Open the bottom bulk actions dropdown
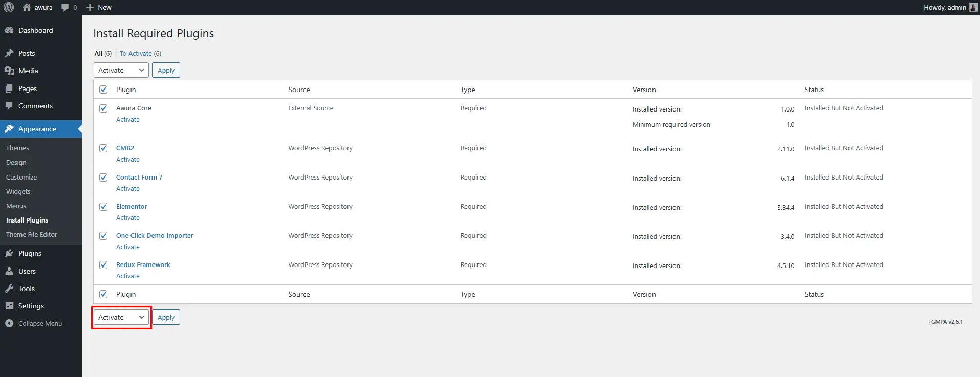Viewport: 980px width, 377px height. [x=121, y=317]
